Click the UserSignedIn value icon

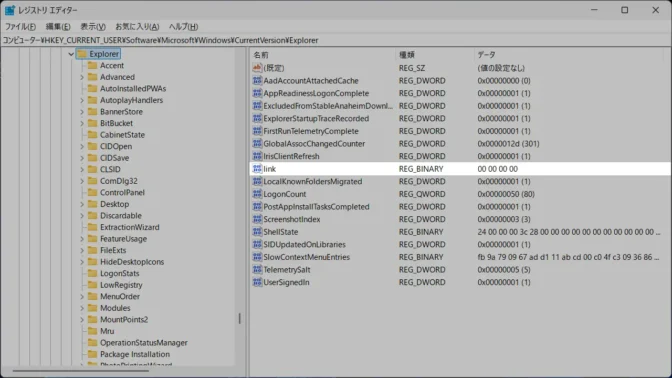[x=257, y=282]
